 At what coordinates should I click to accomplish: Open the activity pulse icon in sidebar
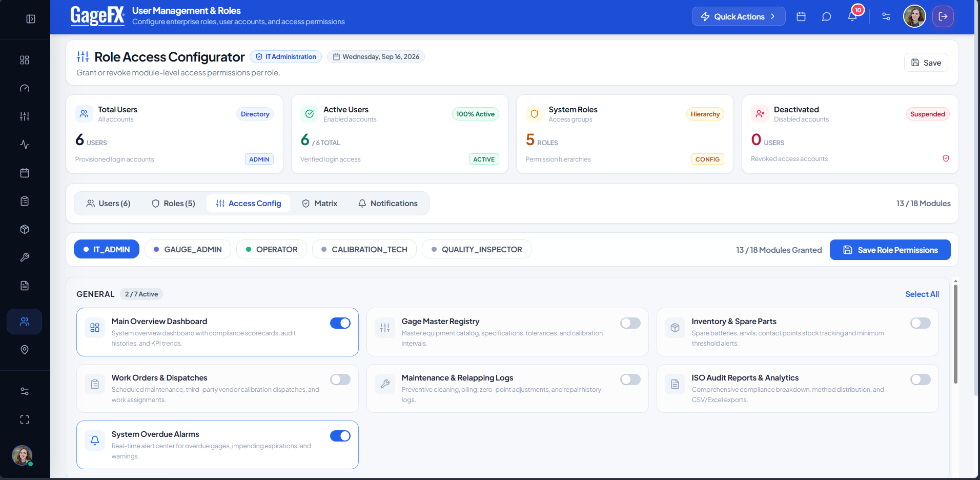25,145
